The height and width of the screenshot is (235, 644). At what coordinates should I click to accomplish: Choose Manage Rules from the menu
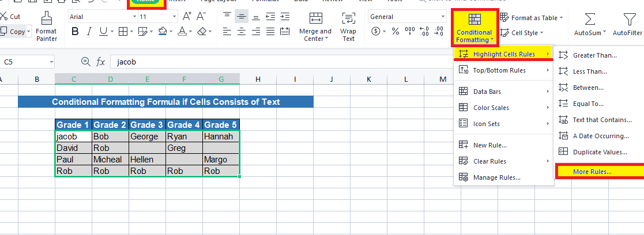(504, 177)
